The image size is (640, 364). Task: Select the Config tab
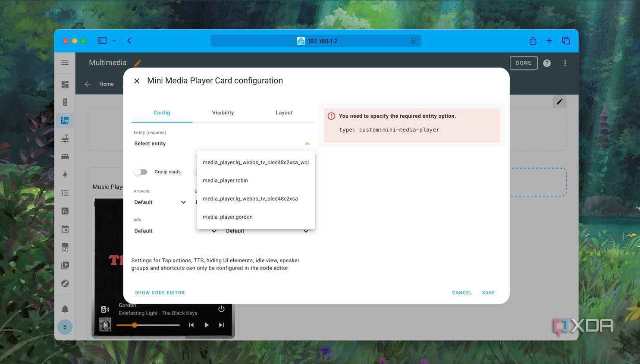tap(162, 113)
